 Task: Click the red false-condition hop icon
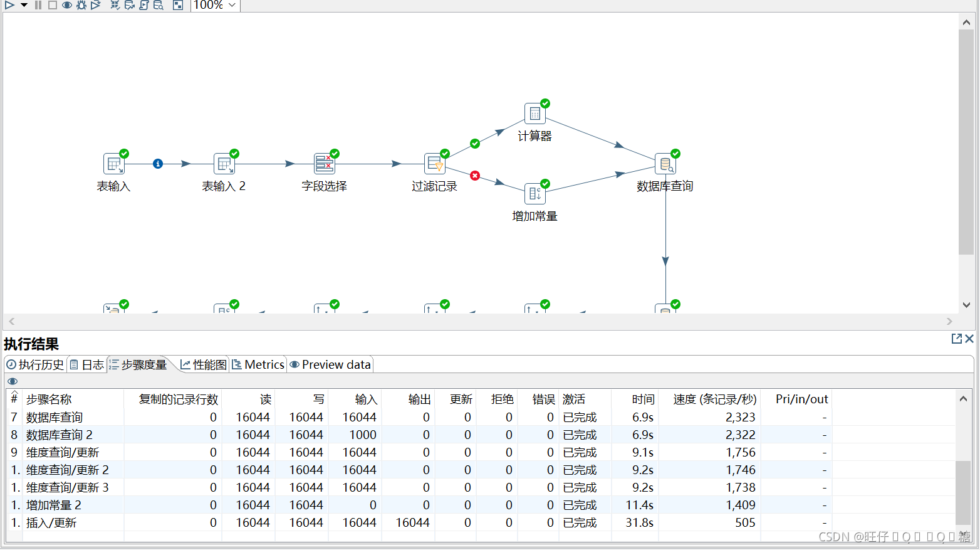475,176
